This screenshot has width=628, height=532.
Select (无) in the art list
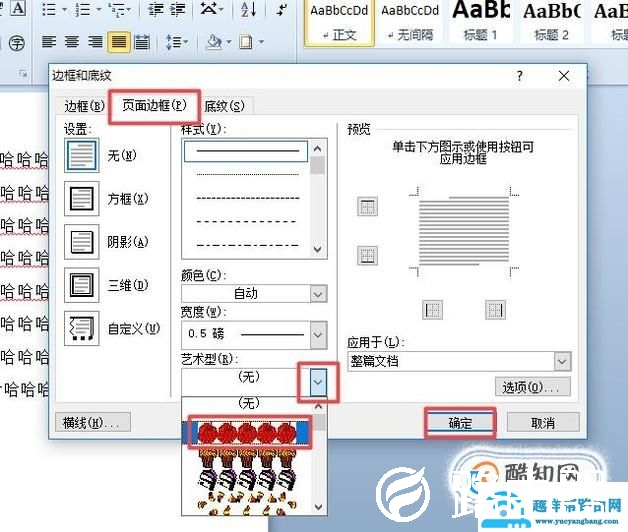[248, 403]
